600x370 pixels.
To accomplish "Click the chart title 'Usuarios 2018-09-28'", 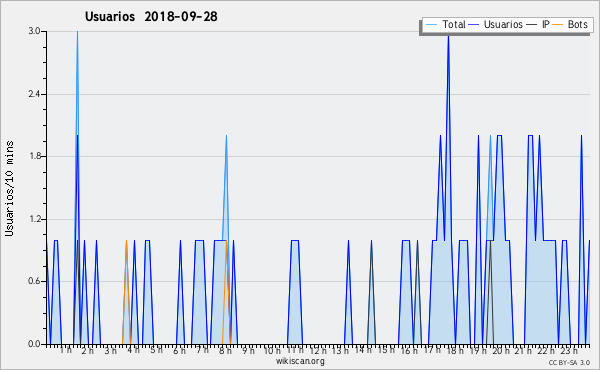I will (x=151, y=16).
